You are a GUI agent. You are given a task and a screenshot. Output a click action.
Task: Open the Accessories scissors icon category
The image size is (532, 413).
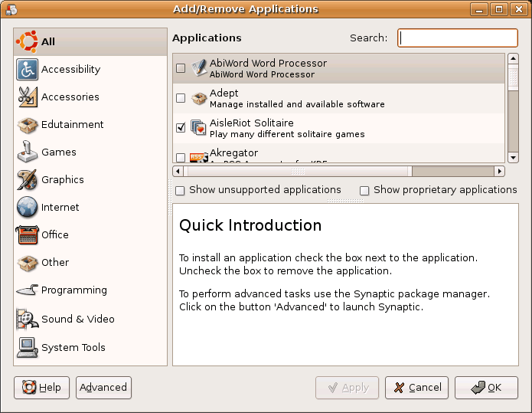[27, 97]
